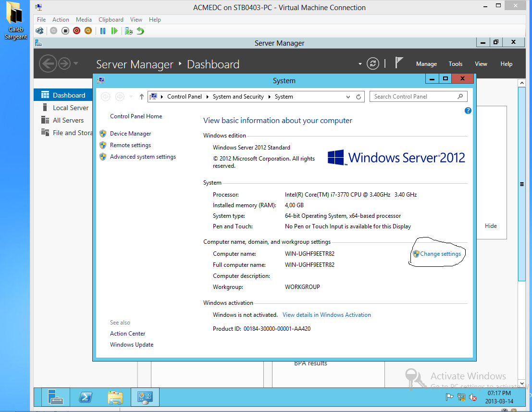This screenshot has height=412, width=532.
Task: Click the computer icon in the address bar
Action: tap(153, 97)
